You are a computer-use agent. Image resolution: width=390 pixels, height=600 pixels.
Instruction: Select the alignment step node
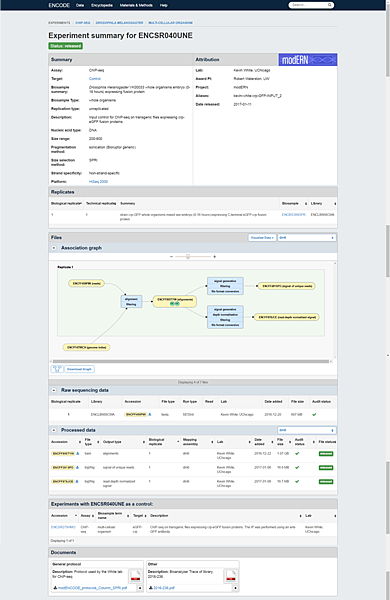[131, 302]
